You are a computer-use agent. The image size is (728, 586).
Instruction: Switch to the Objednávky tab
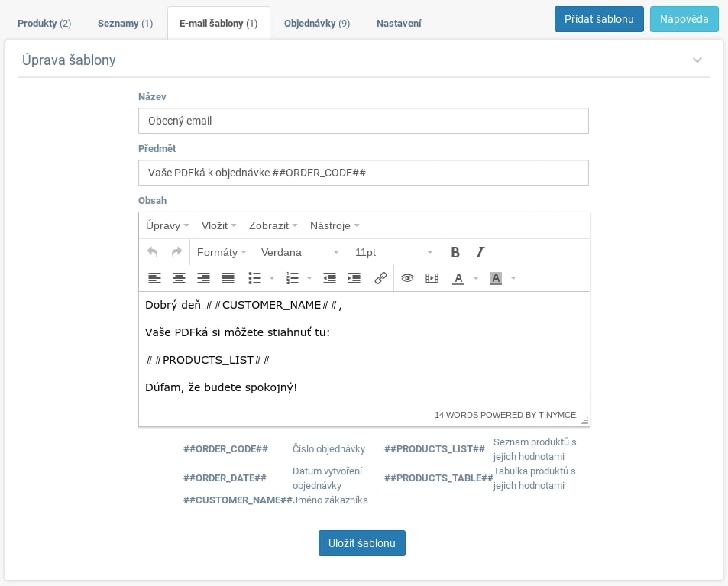[317, 23]
